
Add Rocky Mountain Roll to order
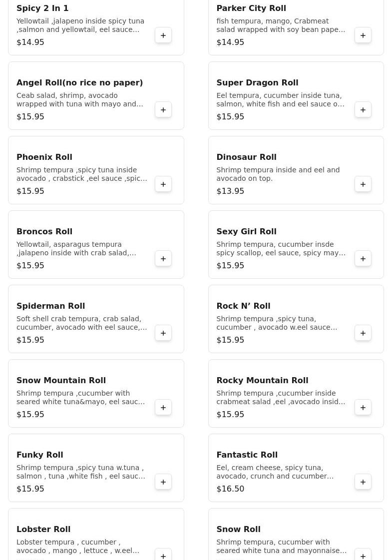pos(363,408)
